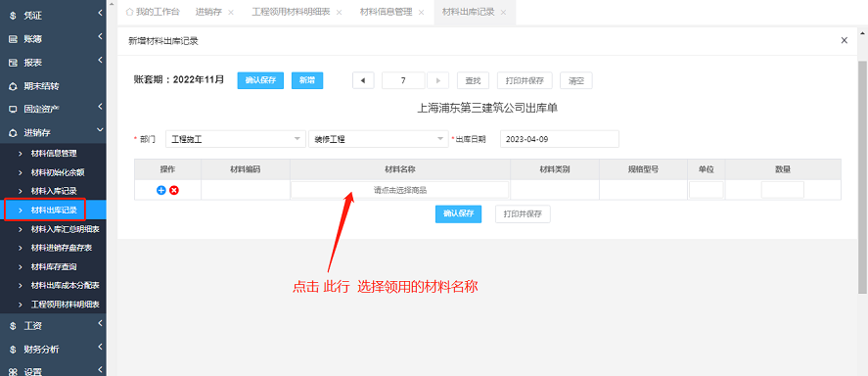
Task: Close the 进销存 tab
Action: click(231, 12)
